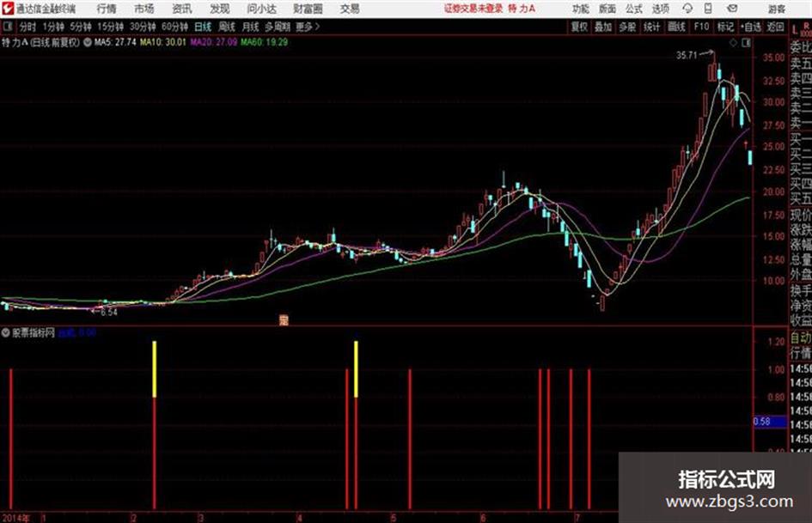Click the 叠加 overlay button
The width and height of the screenshot is (812, 523).
pos(603,27)
